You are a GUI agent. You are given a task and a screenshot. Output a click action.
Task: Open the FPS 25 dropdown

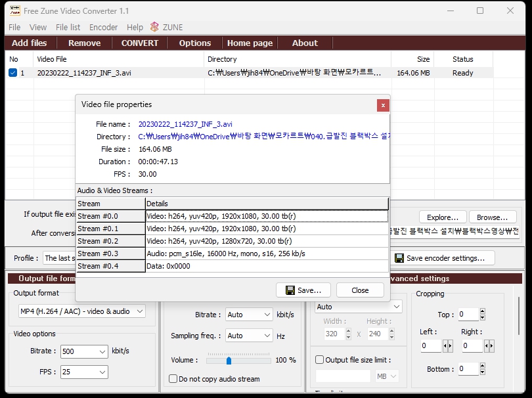point(84,372)
